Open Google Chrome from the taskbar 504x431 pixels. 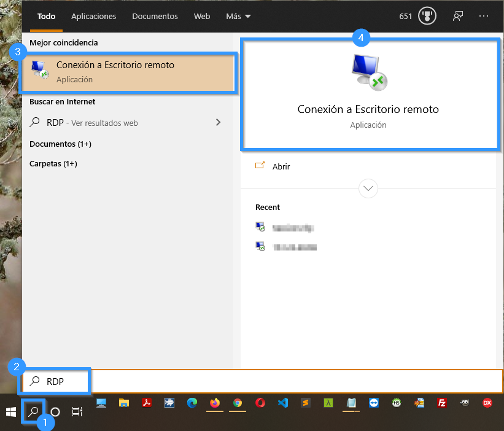point(237,403)
